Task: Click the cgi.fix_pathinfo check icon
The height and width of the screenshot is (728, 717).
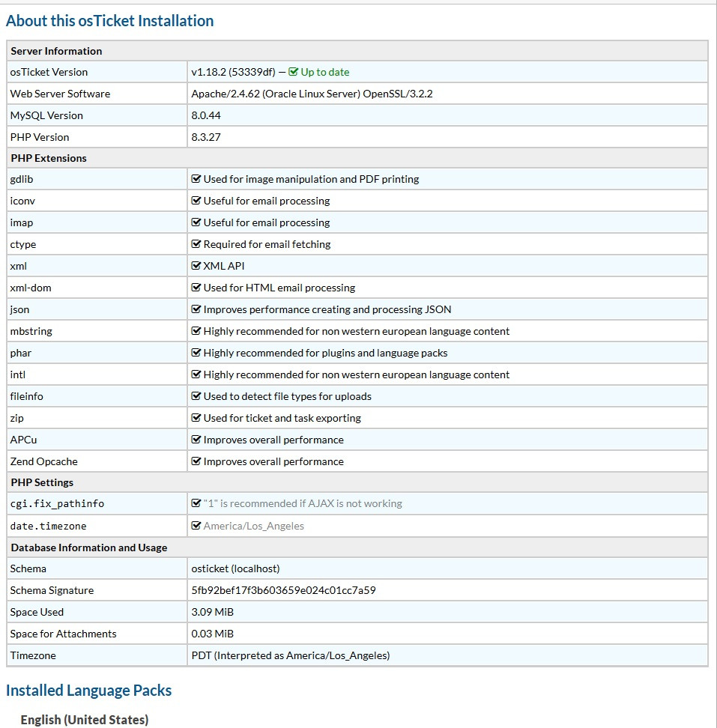Action: point(196,503)
